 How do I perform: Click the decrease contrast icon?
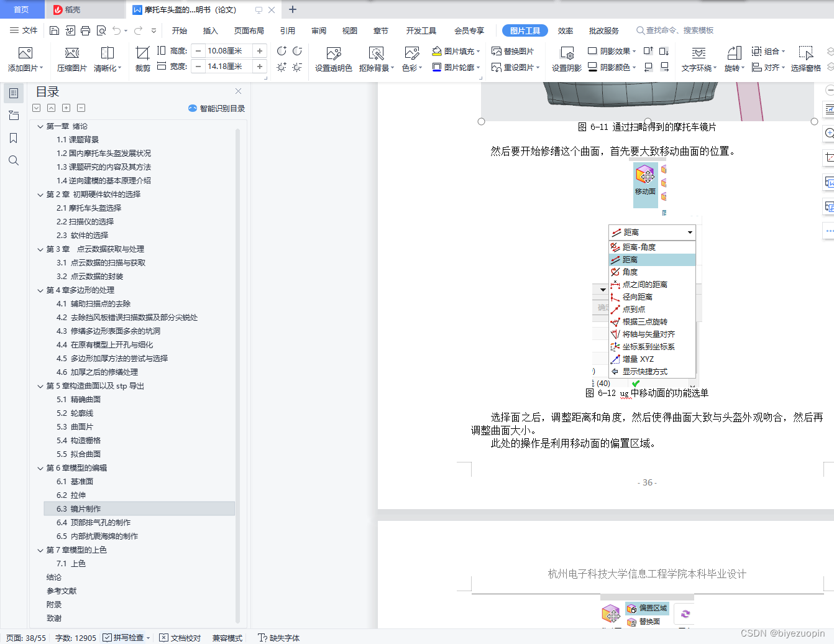(x=297, y=51)
